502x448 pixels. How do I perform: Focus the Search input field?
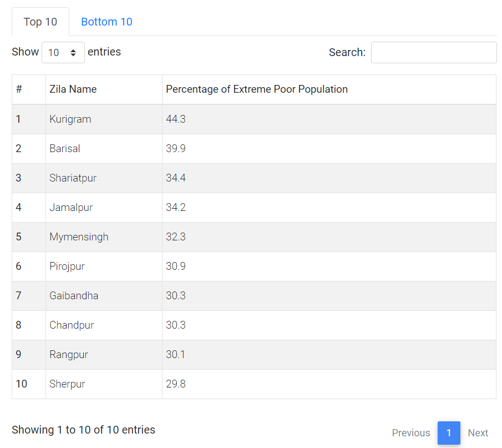tap(434, 52)
